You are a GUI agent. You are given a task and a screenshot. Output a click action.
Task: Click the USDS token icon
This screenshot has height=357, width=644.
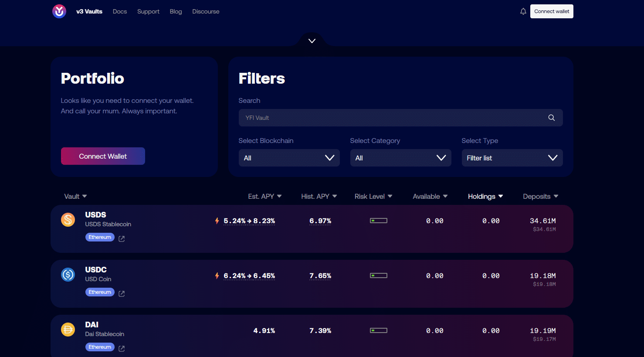pyautogui.click(x=68, y=220)
